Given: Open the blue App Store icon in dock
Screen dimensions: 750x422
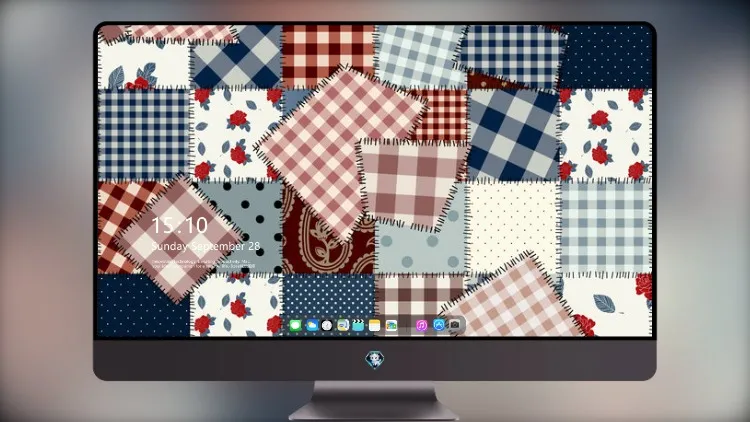Looking at the screenshot, I should [438, 325].
